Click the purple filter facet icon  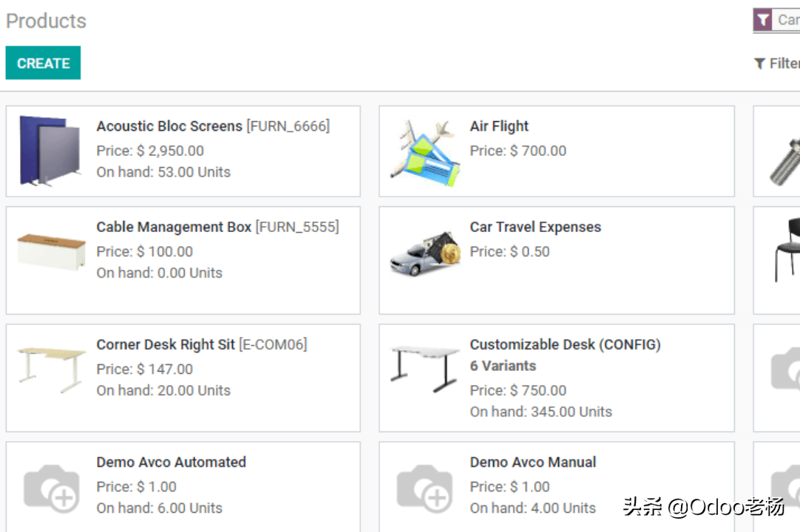pos(762,20)
